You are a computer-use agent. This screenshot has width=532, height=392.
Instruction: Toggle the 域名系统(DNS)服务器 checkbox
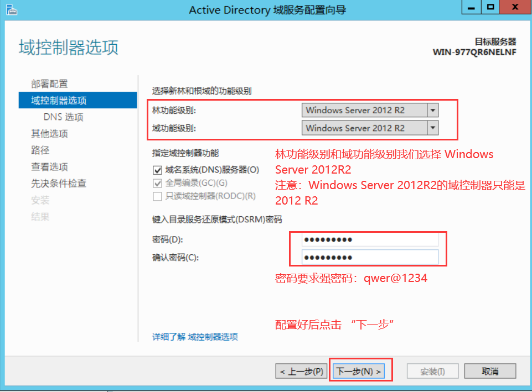[157, 170]
